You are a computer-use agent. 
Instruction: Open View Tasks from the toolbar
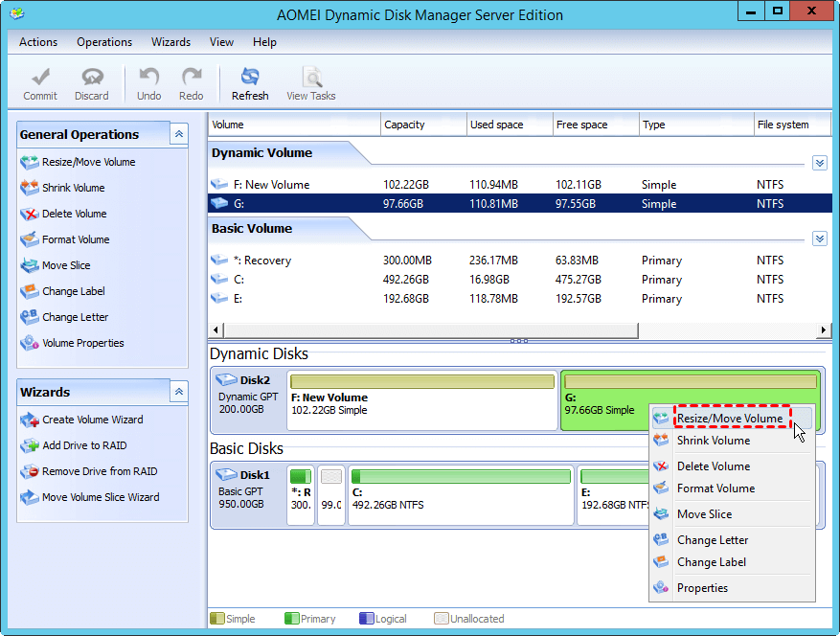click(x=310, y=83)
